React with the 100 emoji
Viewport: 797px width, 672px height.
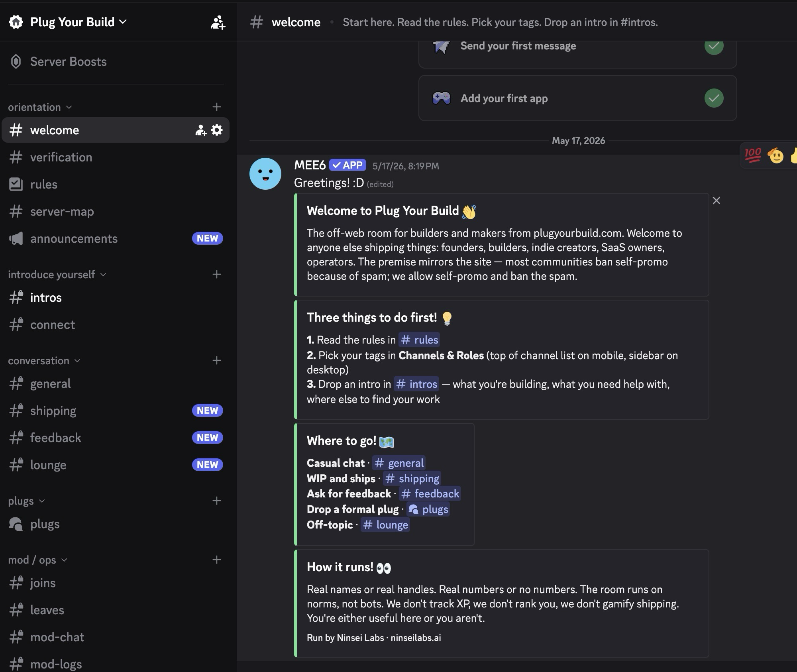coord(753,155)
